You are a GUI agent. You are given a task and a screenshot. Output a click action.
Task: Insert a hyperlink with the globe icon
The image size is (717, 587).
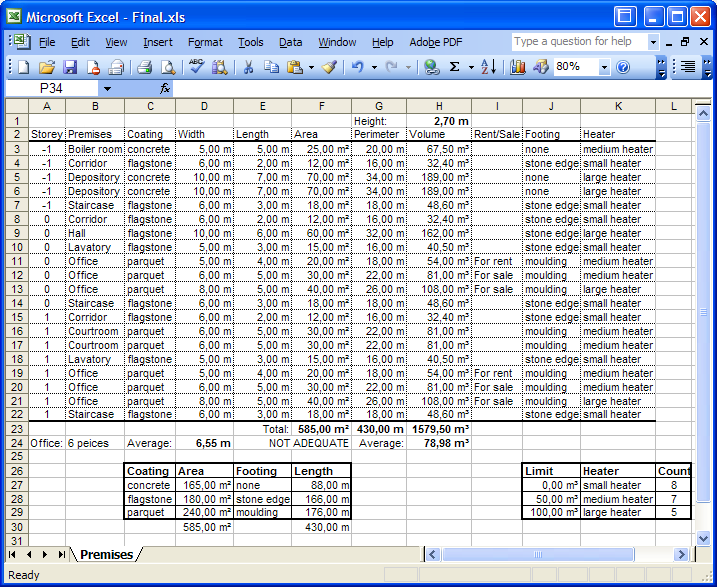pyautogui.click(x=431, y=68)
